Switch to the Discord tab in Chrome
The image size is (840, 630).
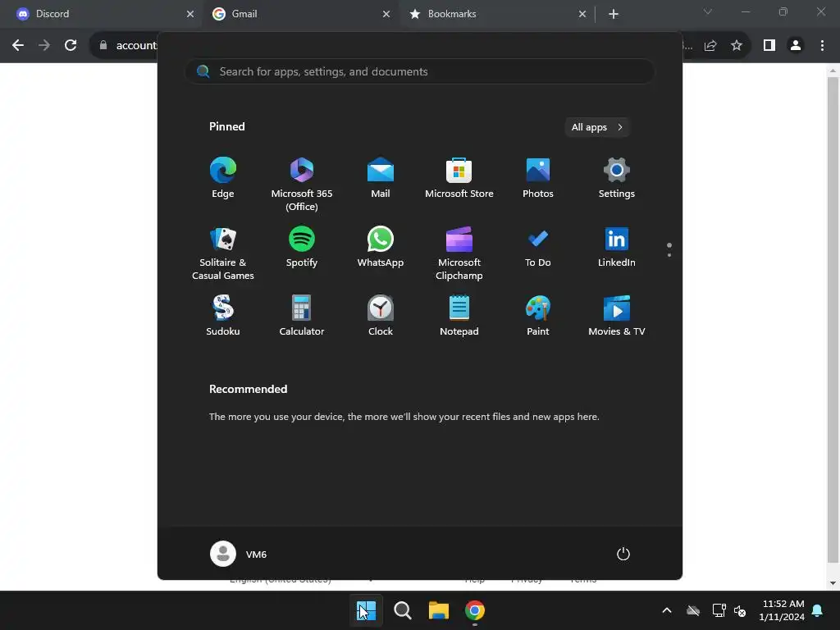tap(101, 14)
